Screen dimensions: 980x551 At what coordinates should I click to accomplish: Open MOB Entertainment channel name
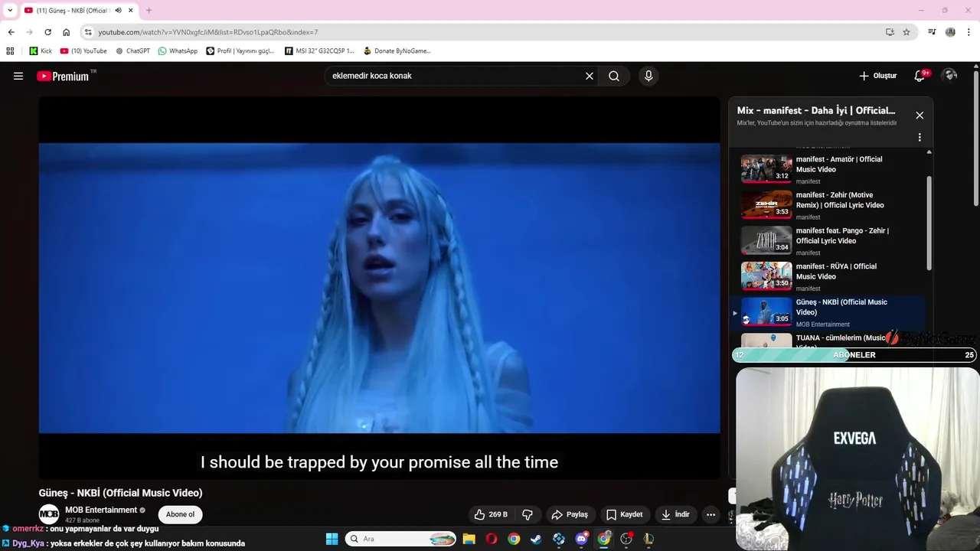click(100, 510)
